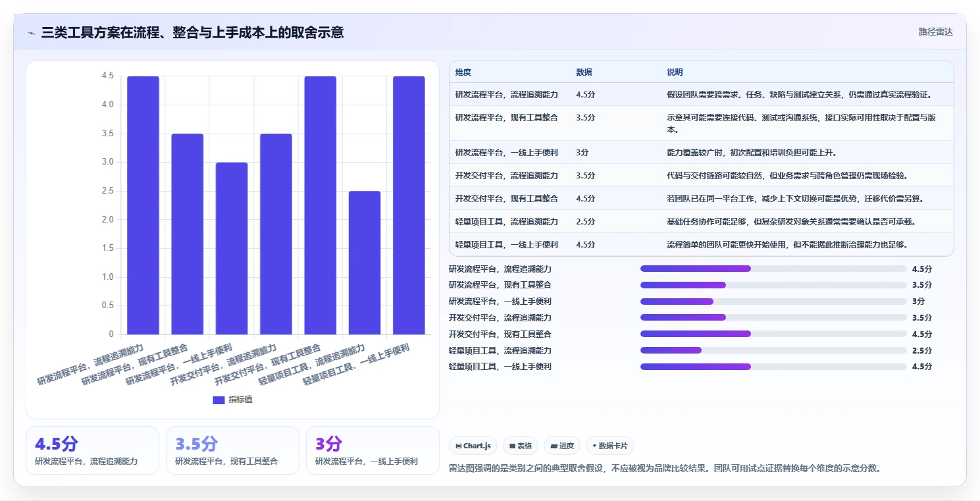980x501 pixels.
Task: Click the 说明 column header
Action: point(675,72)
